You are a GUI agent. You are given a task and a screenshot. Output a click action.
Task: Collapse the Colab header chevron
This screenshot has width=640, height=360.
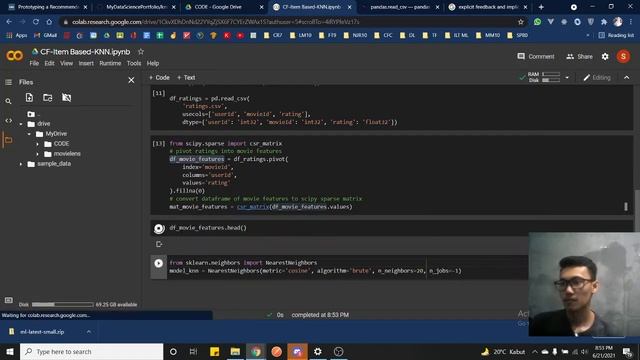coord(627,77)
